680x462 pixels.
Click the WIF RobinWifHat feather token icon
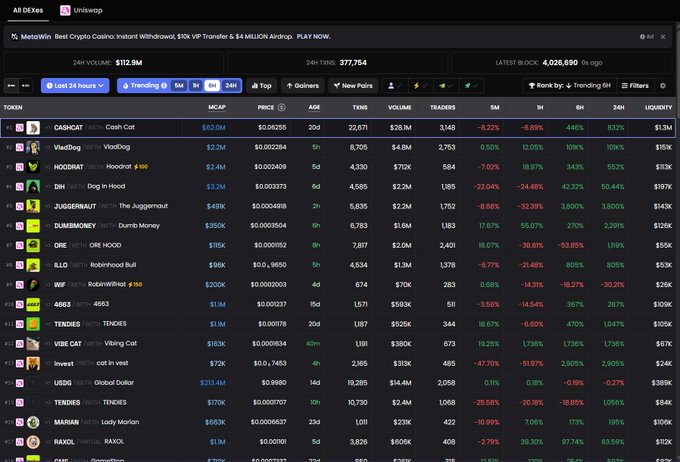(x=33, y=285)
